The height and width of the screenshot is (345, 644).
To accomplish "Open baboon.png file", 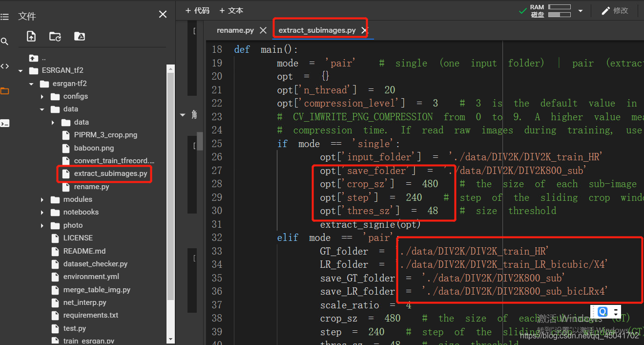I will click(94, 148).
